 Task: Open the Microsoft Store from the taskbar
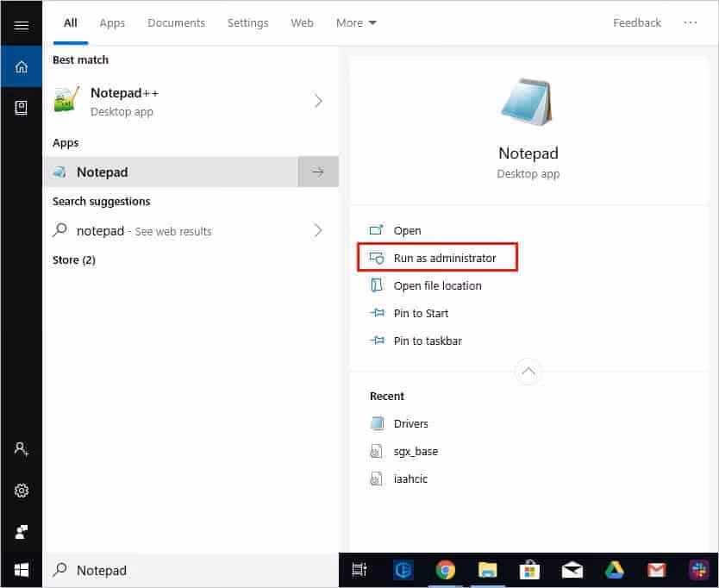pos(529,570)
